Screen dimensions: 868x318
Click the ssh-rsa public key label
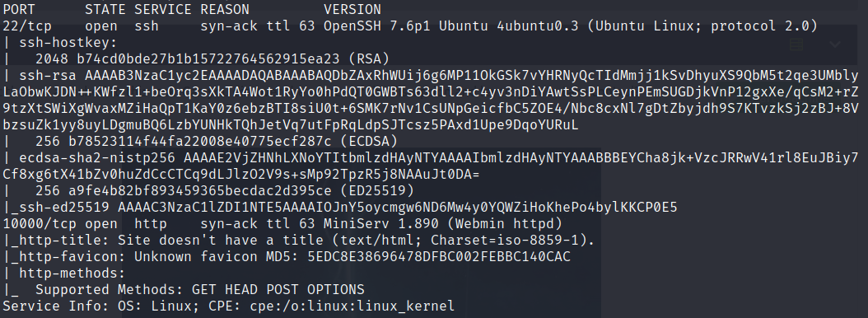click(x=48, y=75)
